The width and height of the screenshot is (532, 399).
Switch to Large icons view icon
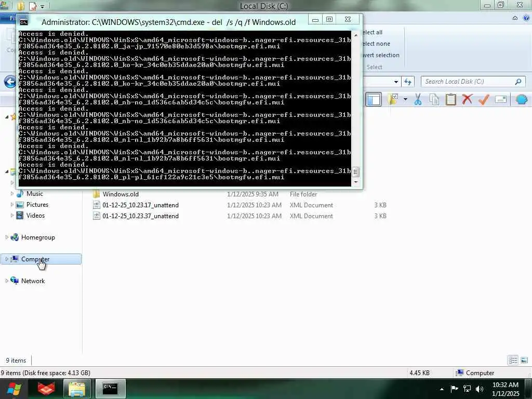click(x=524, y=360)
